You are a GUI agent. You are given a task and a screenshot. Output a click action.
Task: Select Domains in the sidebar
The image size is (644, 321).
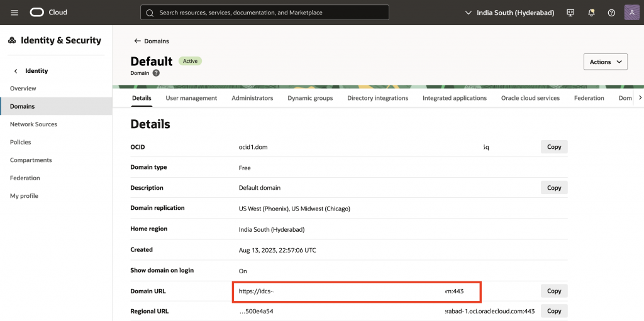tap(56, 106)
